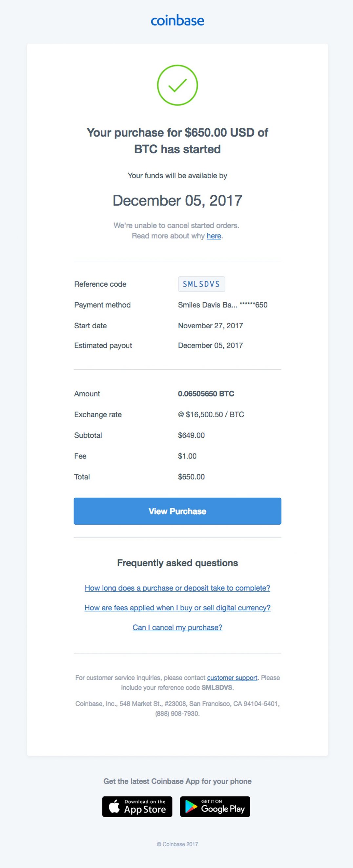Viewport: 353px width, 868px height.
Task: Click the exchange rate $16,500.50 / BTC
Action: (211, 414)
